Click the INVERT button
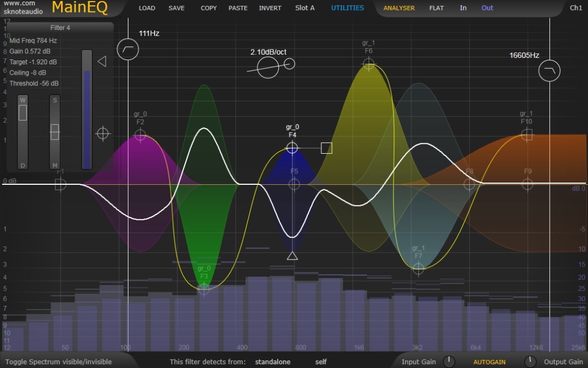Image resolution: width=588 pixels, height=368 pixels. [270, 8]
